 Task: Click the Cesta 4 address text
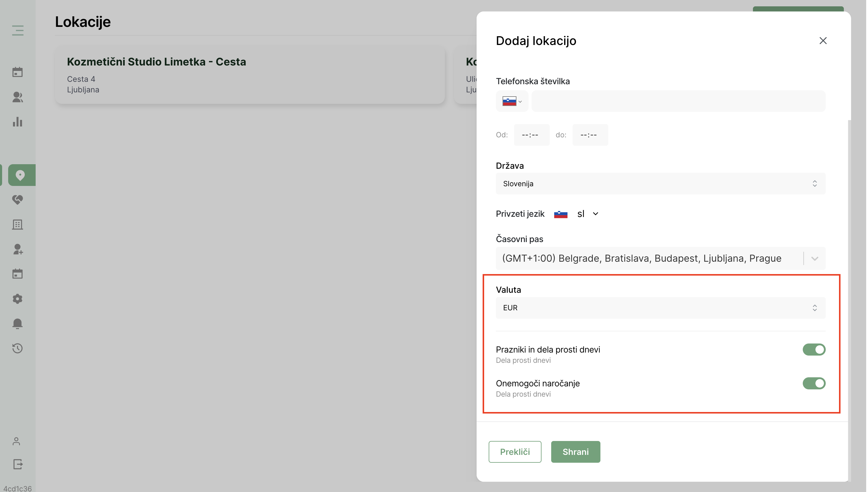[x=81, y=79]
